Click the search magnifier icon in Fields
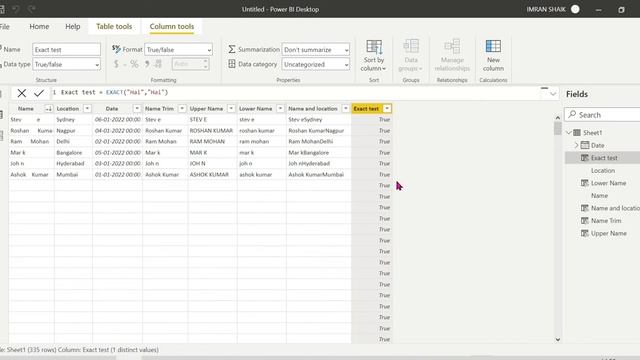This screenshot has width=640, height=360. pos(572,114)
